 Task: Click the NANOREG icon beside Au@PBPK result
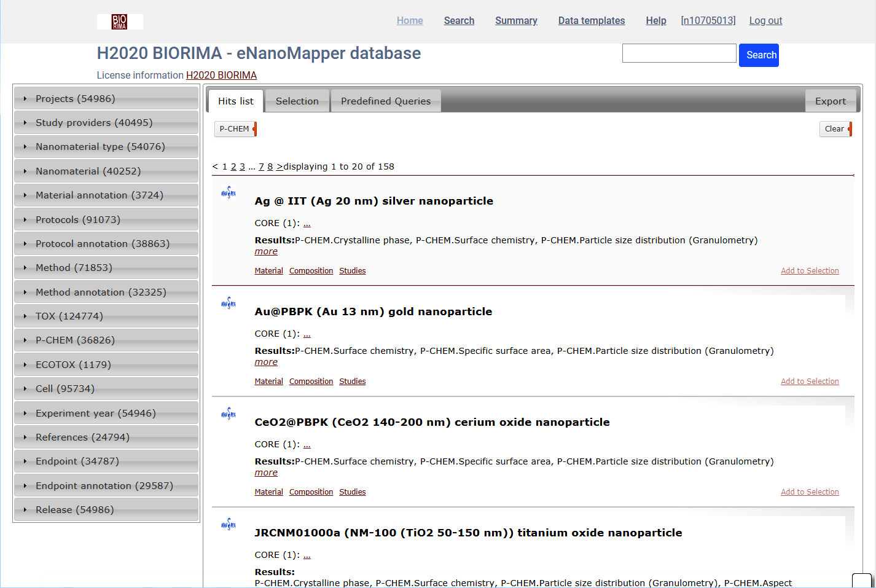click(229, 302)
